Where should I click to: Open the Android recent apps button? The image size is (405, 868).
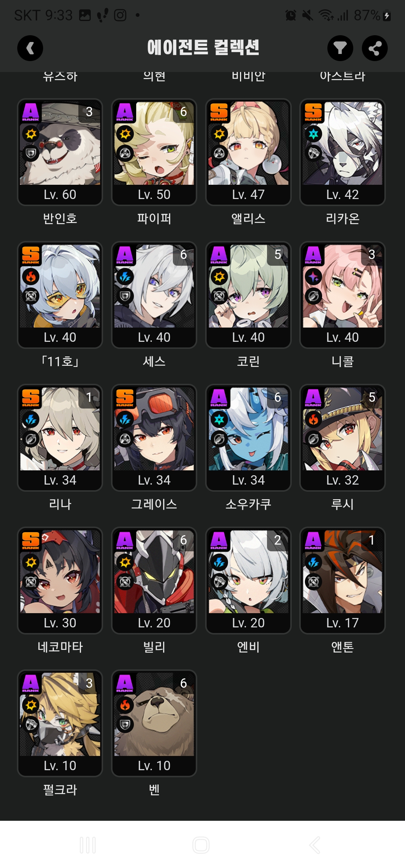pyautogui.click(x=88, y=845)
